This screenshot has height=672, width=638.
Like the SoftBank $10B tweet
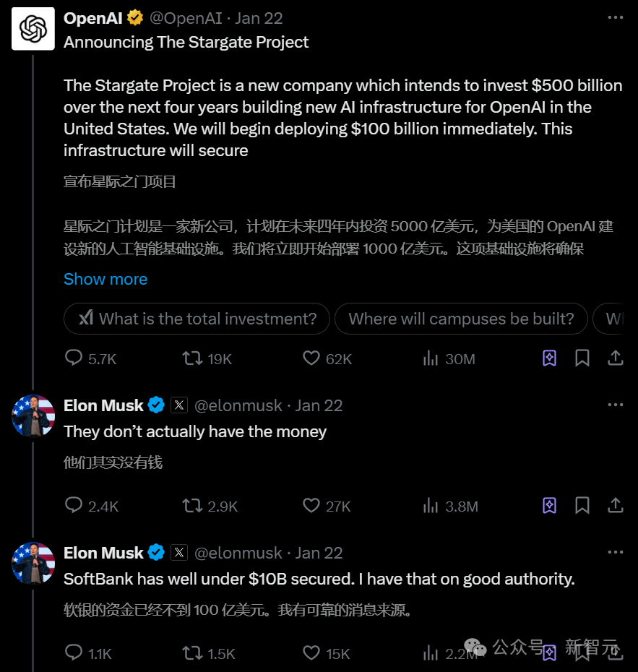point(311,652)
